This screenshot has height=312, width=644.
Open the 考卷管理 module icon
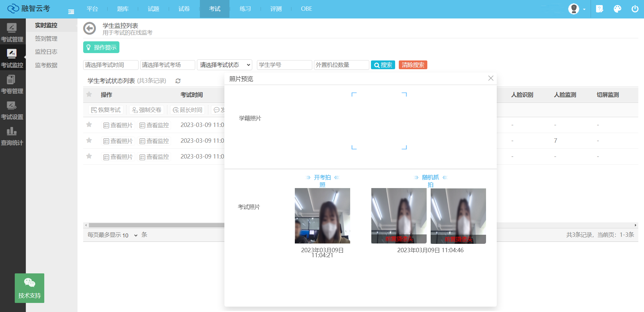coord(12,82)
